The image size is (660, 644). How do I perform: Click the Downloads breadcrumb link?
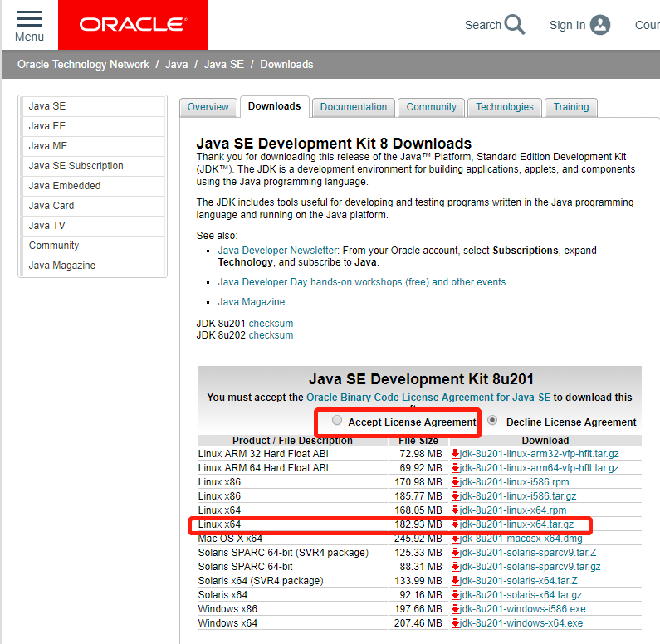coord(286,65)
